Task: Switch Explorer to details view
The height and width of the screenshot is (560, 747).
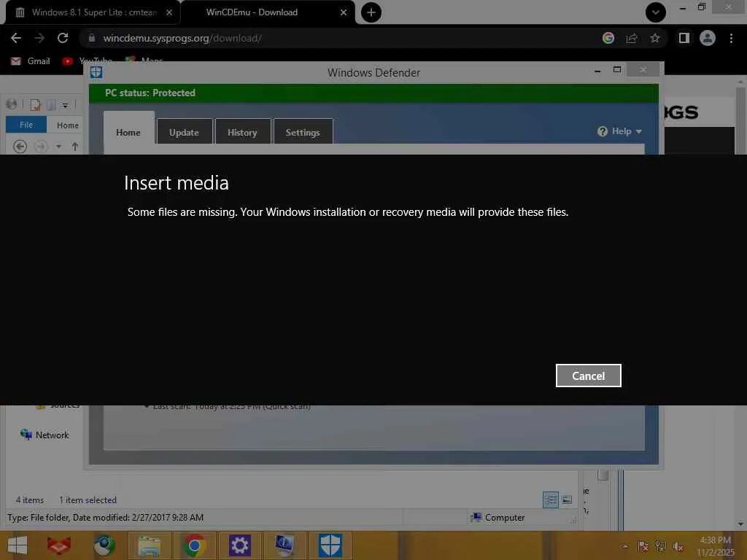Action: pyautogui.click(x=551, y=499)
